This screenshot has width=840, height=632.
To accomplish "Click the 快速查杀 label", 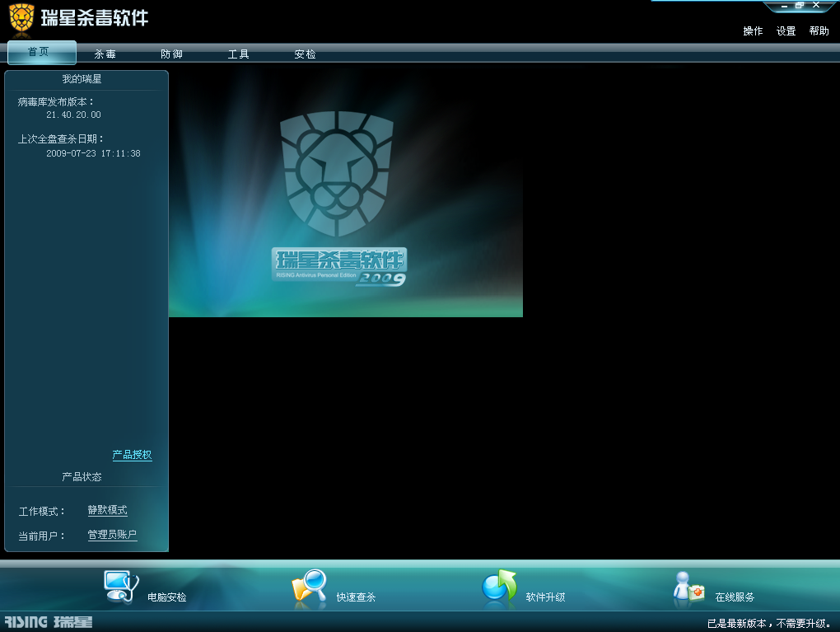I will [356, 597].
